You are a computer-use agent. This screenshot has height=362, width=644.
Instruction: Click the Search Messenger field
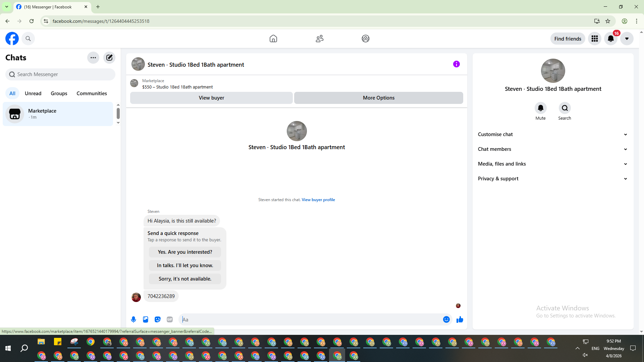tap(60, 74)
